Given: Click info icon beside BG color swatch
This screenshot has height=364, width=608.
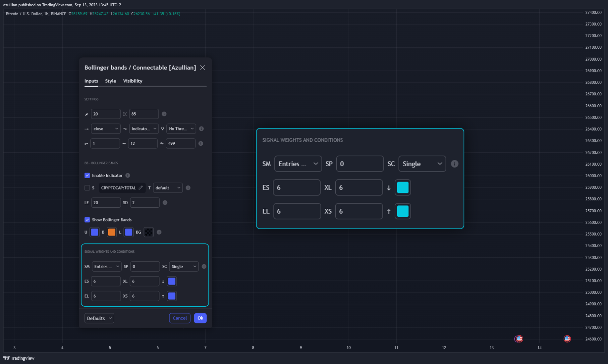Looking at the screenshot, I should point(159,232).
